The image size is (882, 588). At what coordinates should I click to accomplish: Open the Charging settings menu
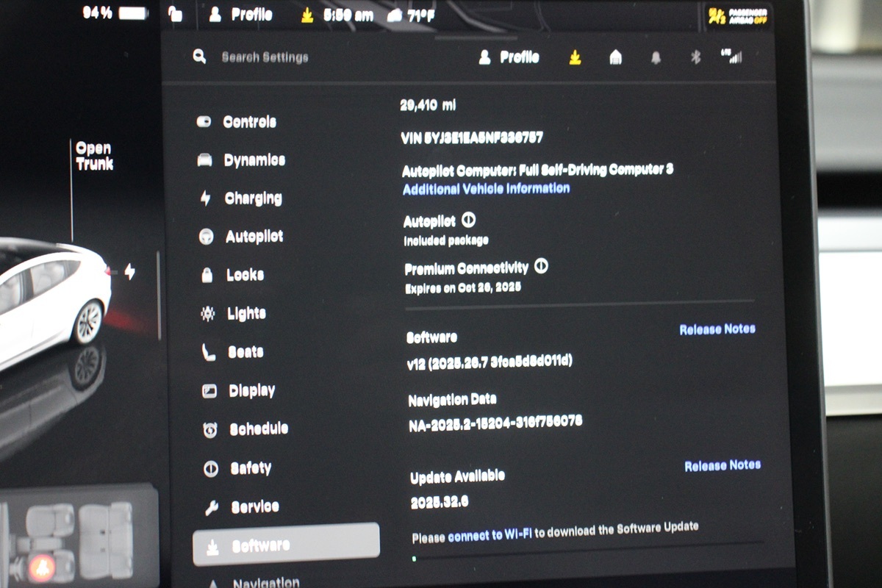(252, 198)
